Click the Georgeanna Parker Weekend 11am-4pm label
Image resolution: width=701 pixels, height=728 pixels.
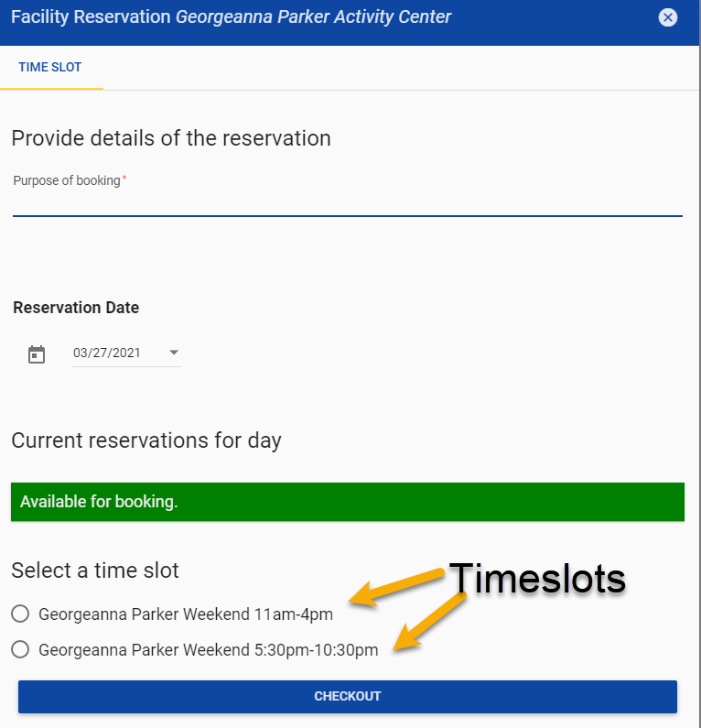(186, 614)
